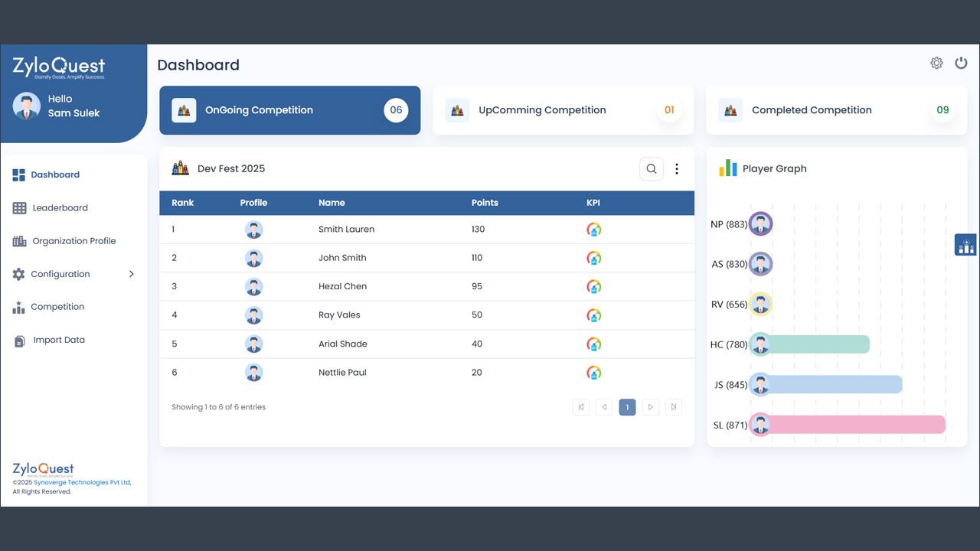Log out using the power icon
Viewport: 980px width, 551px height.
[x=961, y=64]
